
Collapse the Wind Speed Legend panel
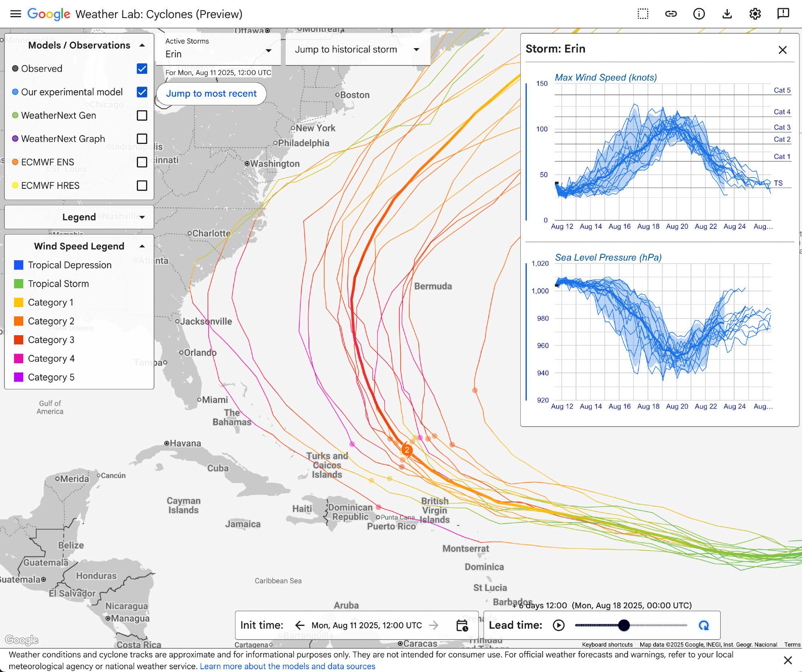coord(142,246)
